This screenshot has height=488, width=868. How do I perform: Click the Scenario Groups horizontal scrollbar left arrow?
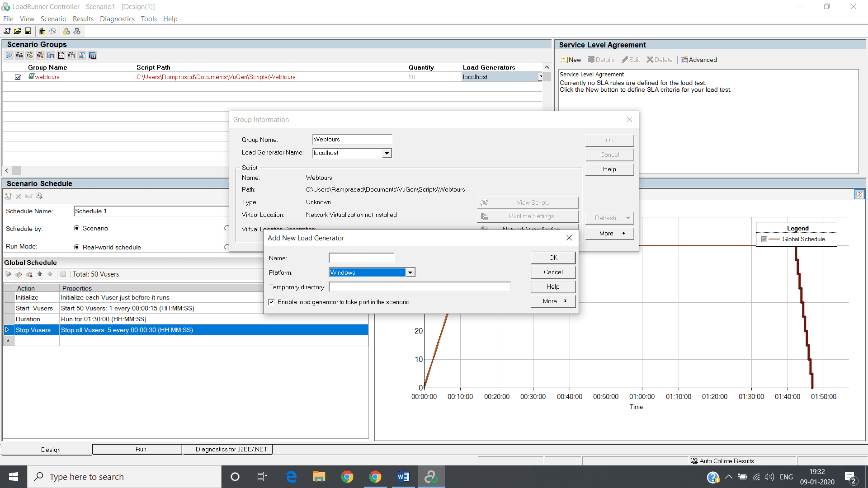[x=7, y=171]
